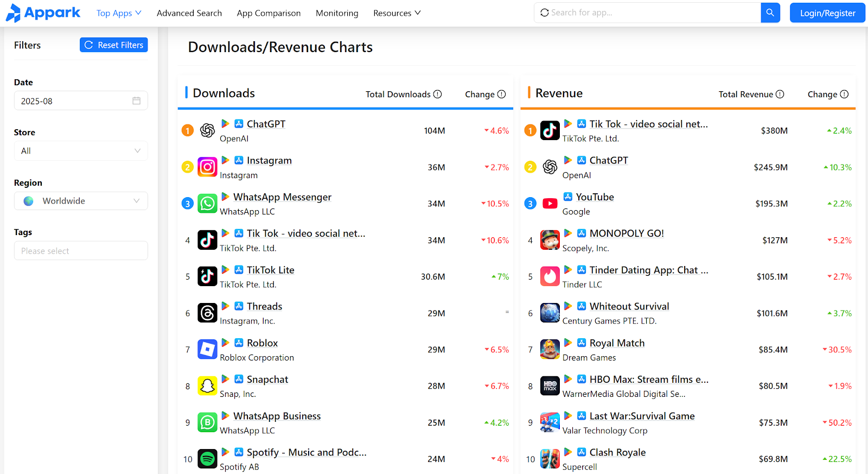Click the MONOPOLY GO! game icon
Viewport: 868px width, 474px height.
click(550, 240)
